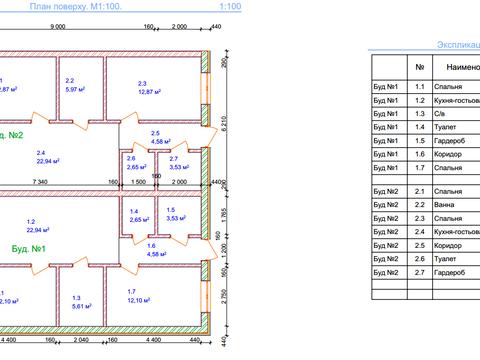Click the '2 040' dimension below the plan
The width and height of the screenshot is (480, 360).
(x=81, y=340)
